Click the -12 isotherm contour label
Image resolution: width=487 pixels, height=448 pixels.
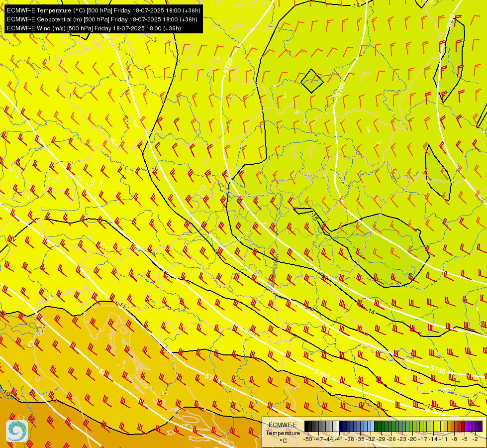[x=429, y=407]
